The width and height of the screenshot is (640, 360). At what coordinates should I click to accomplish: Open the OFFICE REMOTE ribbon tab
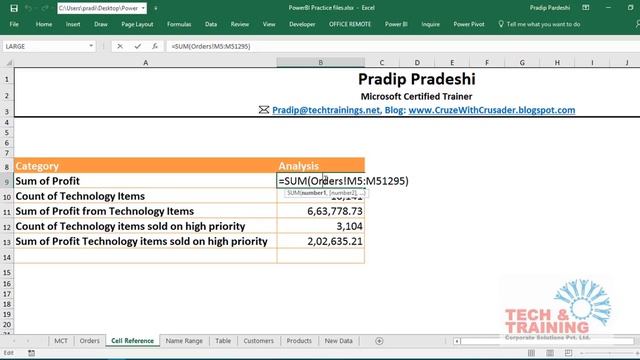tap(350, 24)
